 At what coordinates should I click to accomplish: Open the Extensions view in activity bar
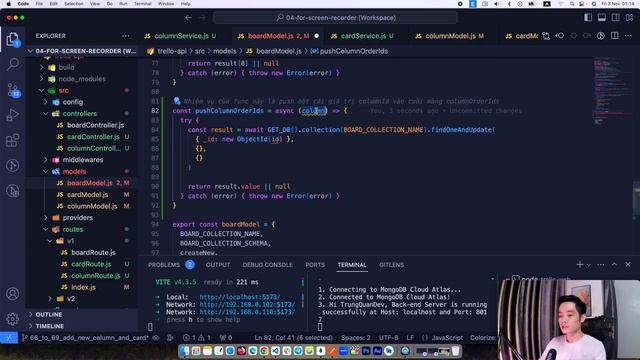pyautogui.click(x=13, y=140)
